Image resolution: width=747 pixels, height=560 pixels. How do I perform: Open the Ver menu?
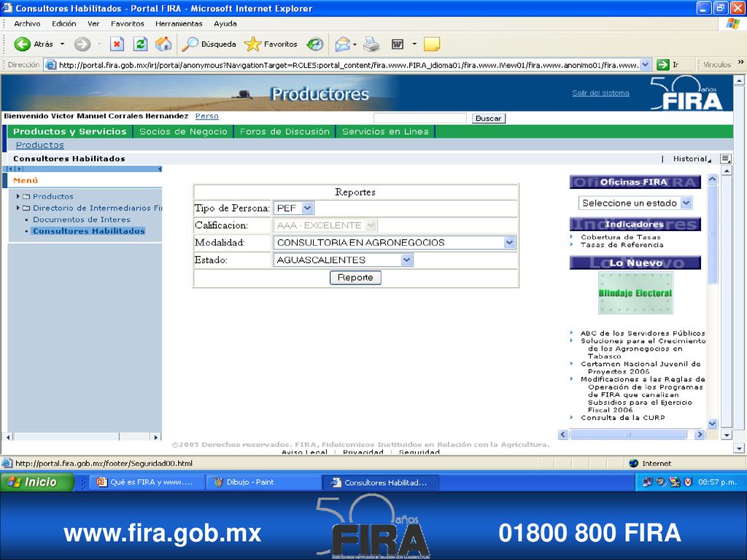click(93, 24)
